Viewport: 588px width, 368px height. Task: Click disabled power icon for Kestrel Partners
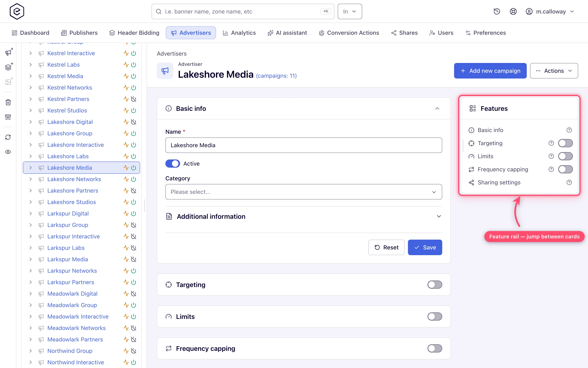pyautogui.click(x=133, y=99)
